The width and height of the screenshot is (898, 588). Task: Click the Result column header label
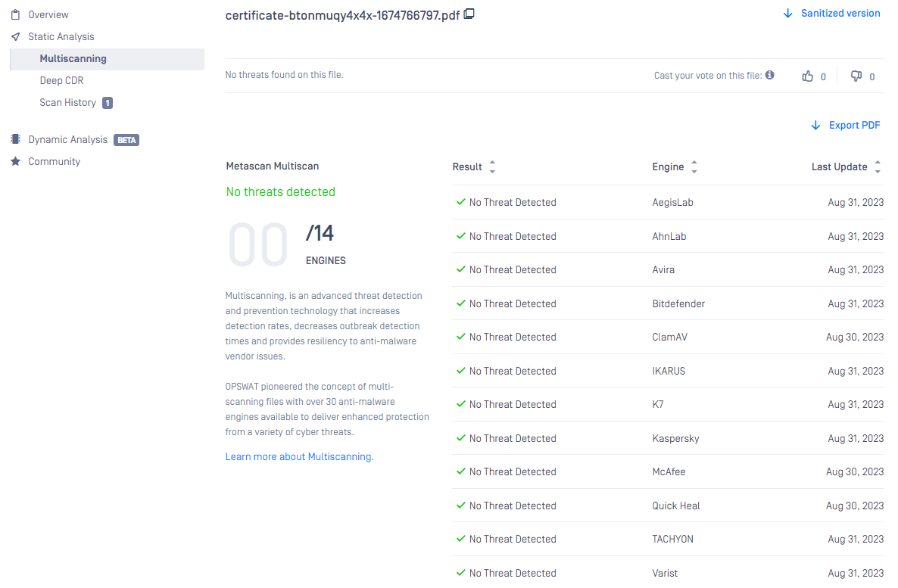[467, 166]
